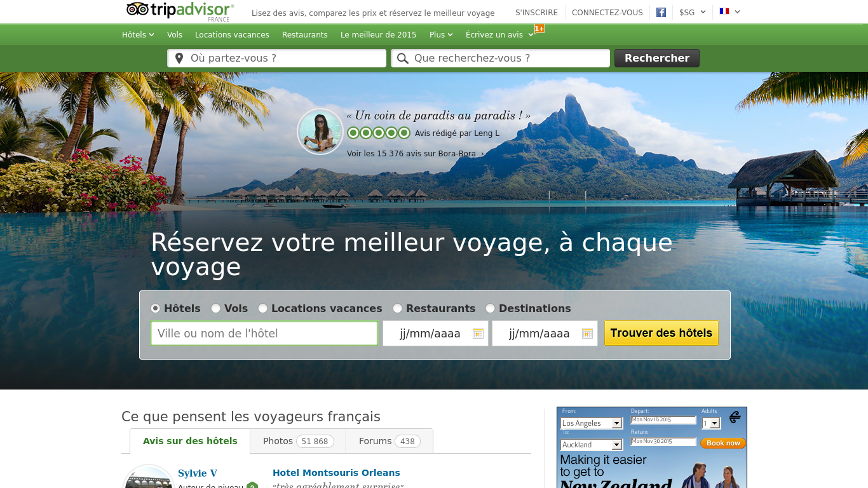Click the Trouver des hôtels button
This screenshot has width=868, height=488.
[x=661, y=332]
